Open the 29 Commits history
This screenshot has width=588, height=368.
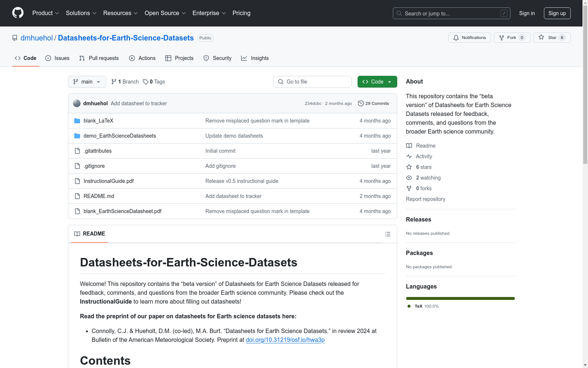(373, 103)
